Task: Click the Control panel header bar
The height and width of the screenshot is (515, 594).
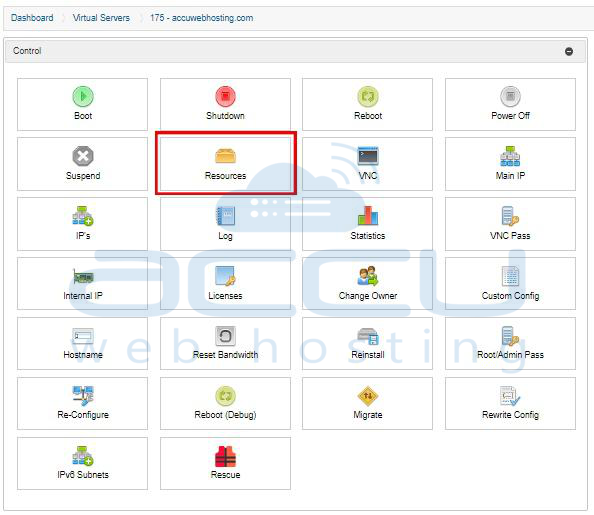Action: tap(295, 51)
